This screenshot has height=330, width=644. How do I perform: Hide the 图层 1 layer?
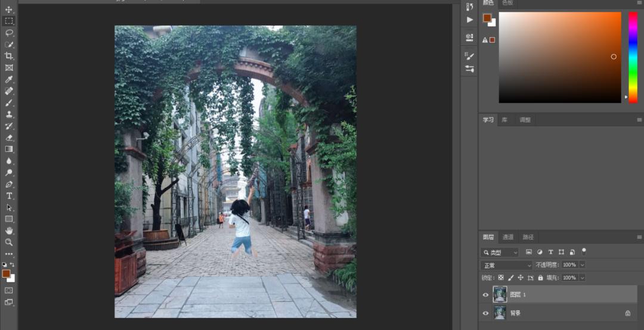click(485, 295)
